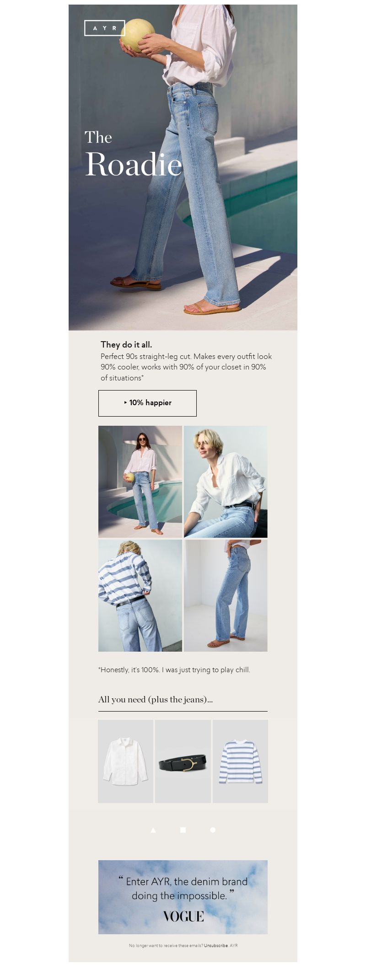Click the white triangle icon
The width and height of the screenshot is (366, 980).
tap(153, 830)
